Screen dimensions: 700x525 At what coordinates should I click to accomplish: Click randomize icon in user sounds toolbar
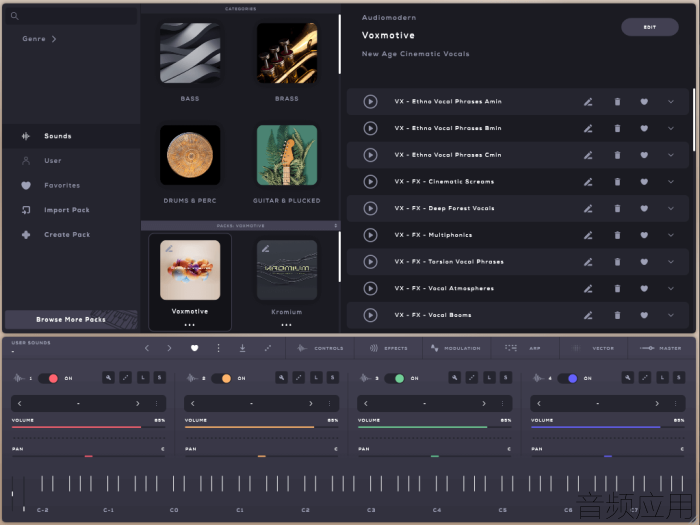pyautogui.click(x=267, y=348)
